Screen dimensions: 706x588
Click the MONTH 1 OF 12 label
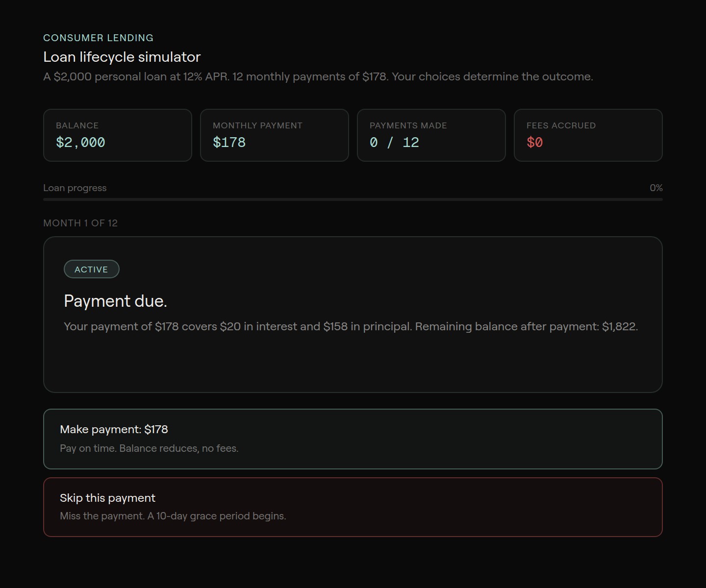80,223
